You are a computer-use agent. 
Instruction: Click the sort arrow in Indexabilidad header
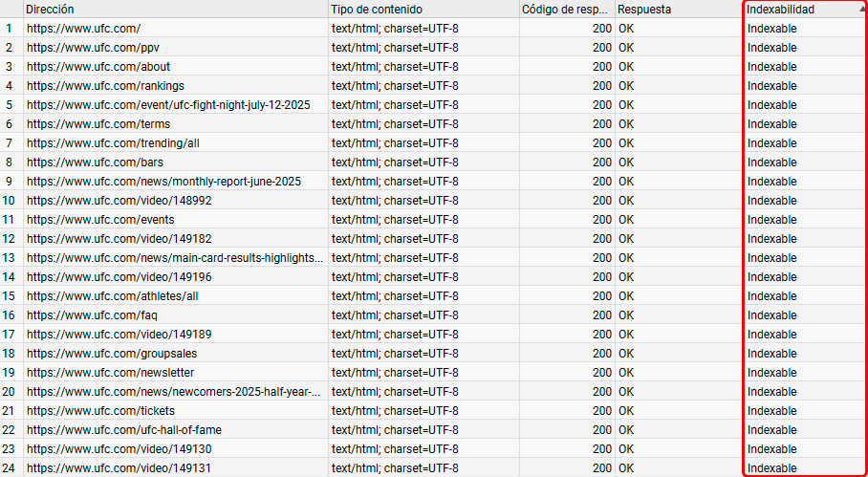(862, 9)
